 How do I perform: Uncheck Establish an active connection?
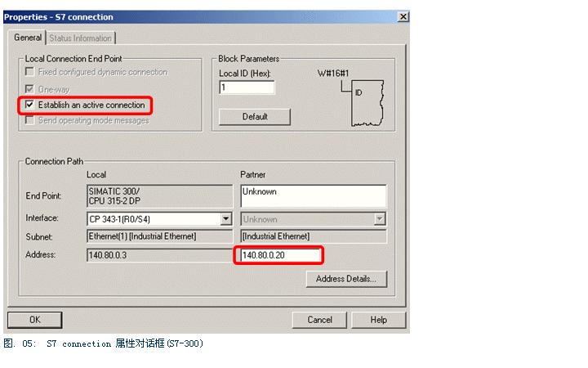[x=29, y=105]
